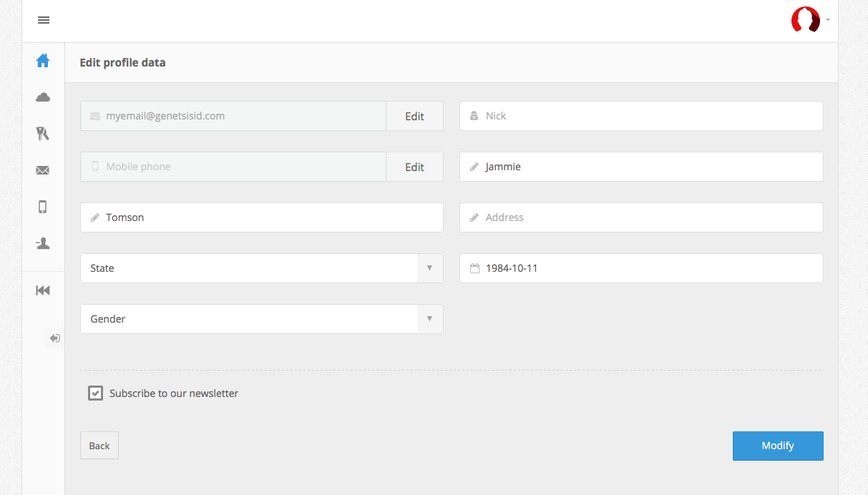Open the Gender dropdown
The width and height of the screenshot is (868, 495).
[261, 319]
